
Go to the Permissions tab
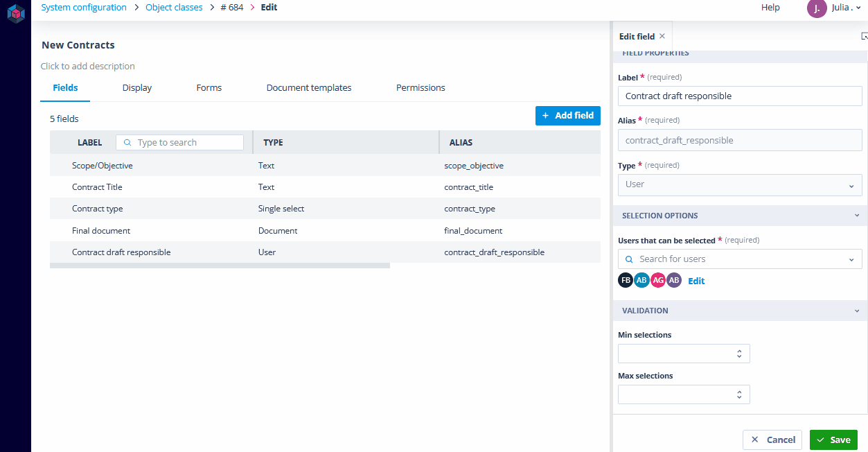[420, 88]
